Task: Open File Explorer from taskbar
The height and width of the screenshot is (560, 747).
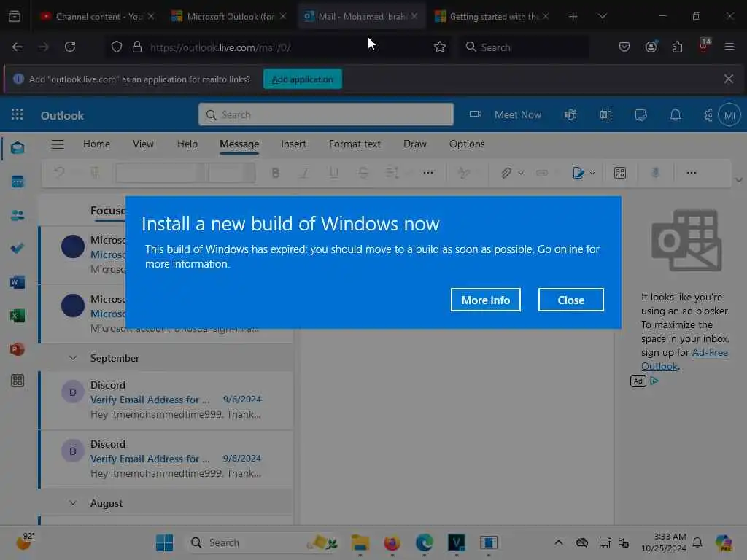Action: tap(360, 542)
